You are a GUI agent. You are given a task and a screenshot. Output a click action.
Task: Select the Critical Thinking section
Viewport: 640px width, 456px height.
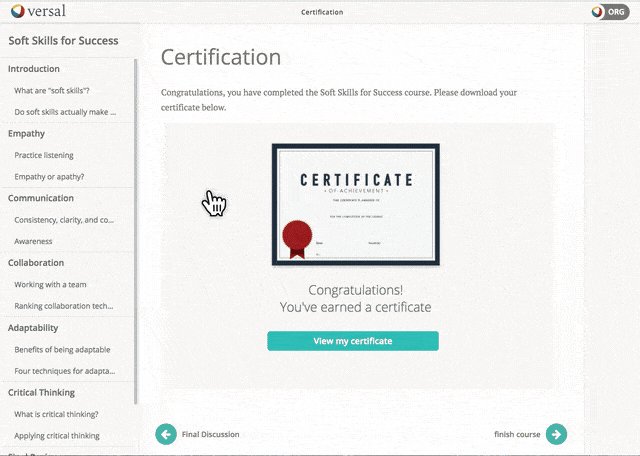(x=41, y=393)
